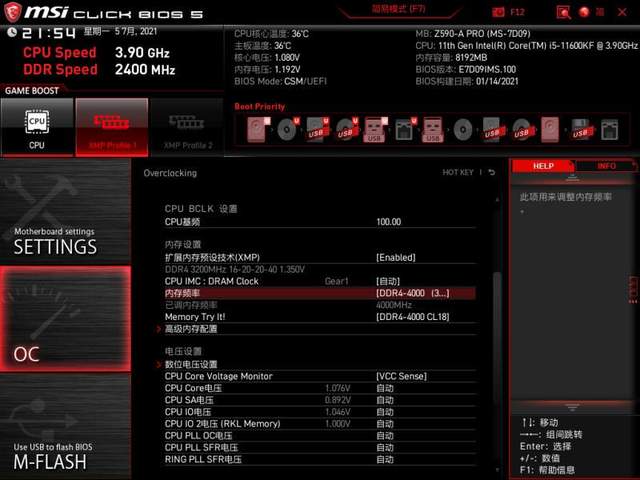Select legacy optical disc boot icon without badge

tap(462, 130)
